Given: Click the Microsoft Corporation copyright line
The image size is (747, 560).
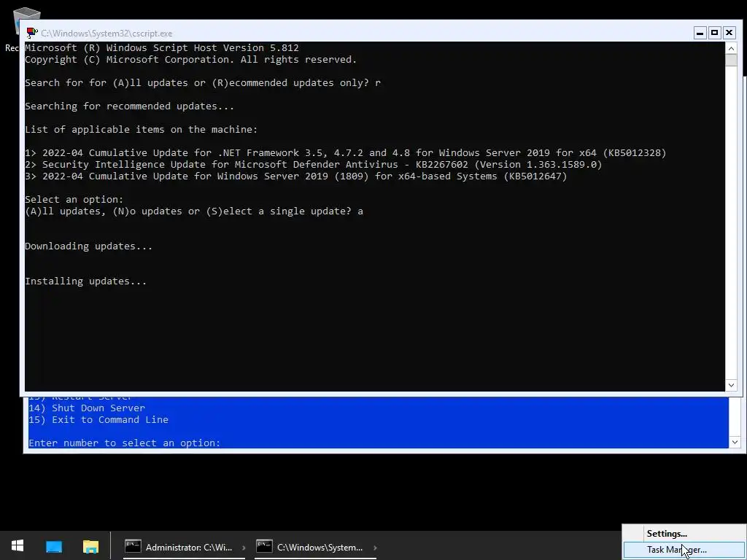Looking at the screenshot, I should pos(190,60).
